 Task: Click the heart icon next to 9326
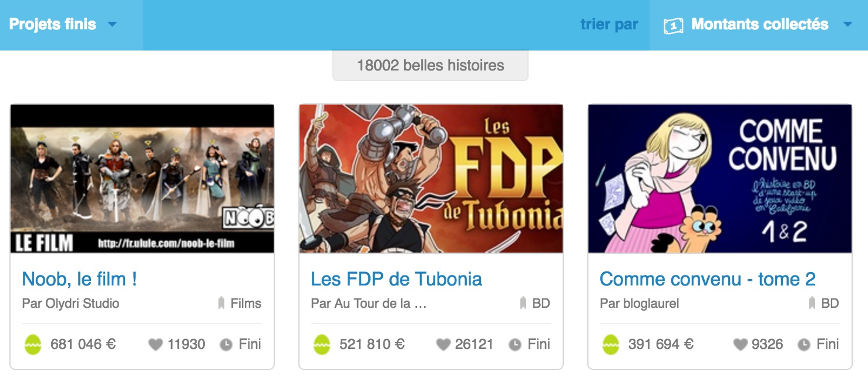pyautogui.click(x=741, y=345)
